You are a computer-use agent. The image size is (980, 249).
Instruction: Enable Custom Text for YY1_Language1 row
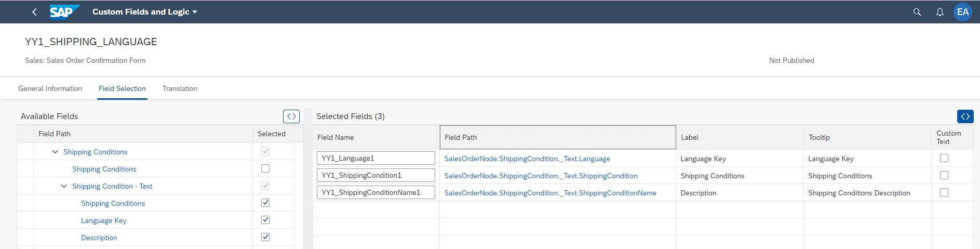[944, 158]
